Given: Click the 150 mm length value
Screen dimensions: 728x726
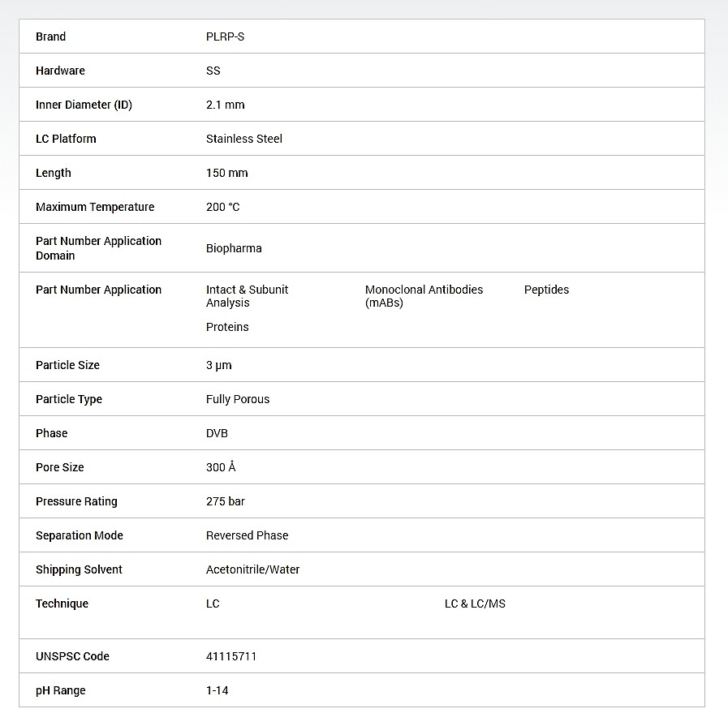Looking at the screenshot, I should (x=227, y=173).
